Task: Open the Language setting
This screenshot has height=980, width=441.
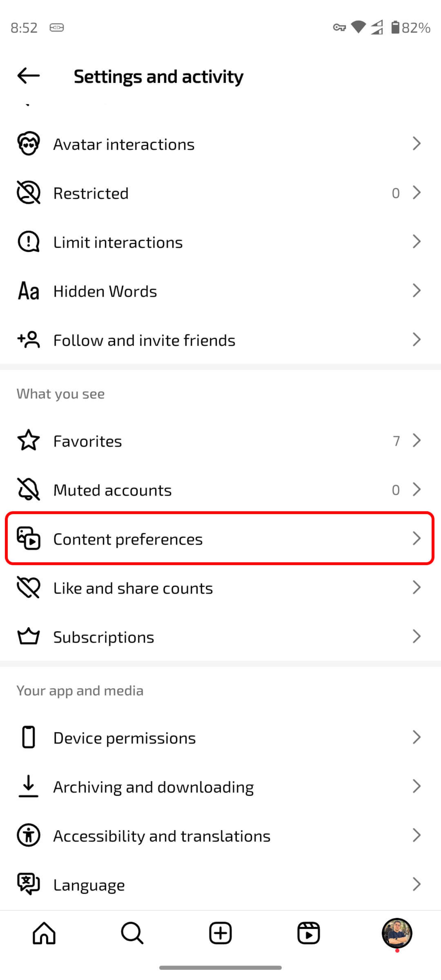Action: (220, 884)
